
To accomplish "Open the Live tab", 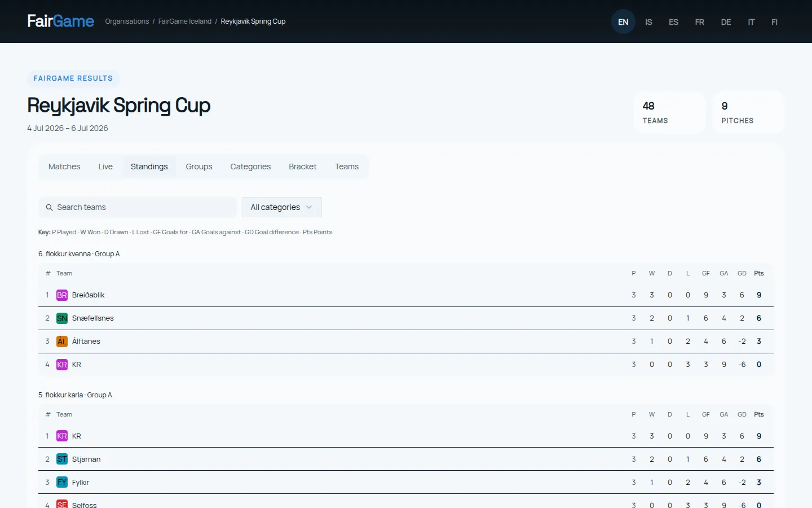I will (x=105, y=167).
